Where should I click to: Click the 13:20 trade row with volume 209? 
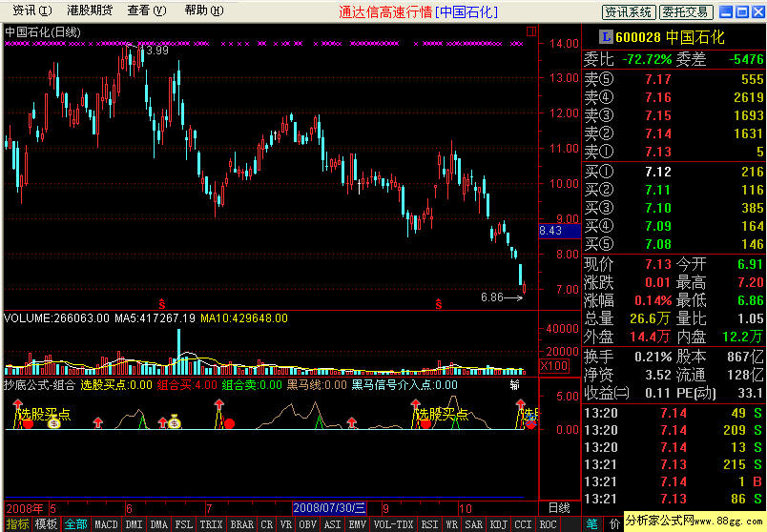[x=674, y=430]
